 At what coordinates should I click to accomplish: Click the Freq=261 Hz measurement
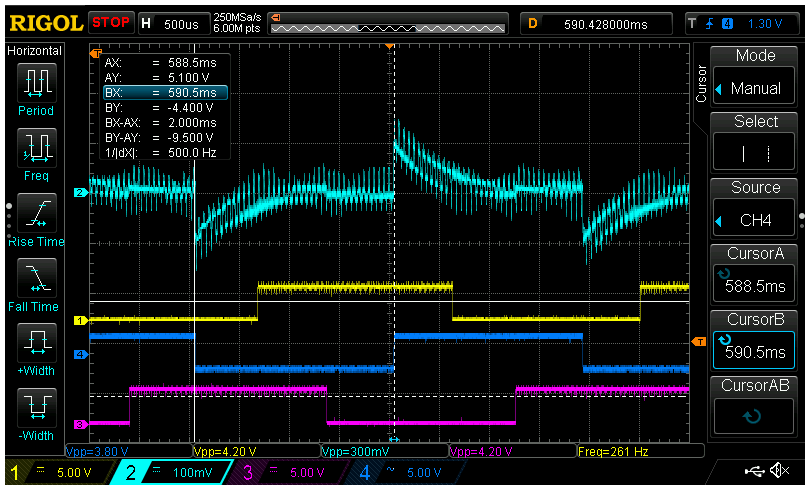(x=613, y=451)
